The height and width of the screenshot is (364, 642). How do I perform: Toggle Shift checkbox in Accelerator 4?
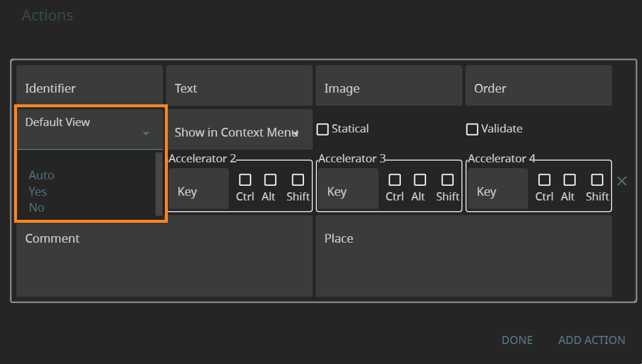(597, 180)
